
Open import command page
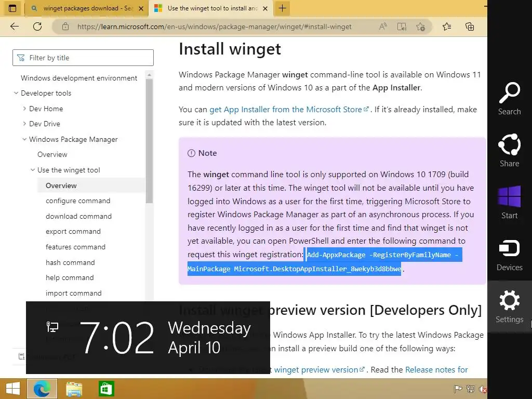[x=74, y=293]
